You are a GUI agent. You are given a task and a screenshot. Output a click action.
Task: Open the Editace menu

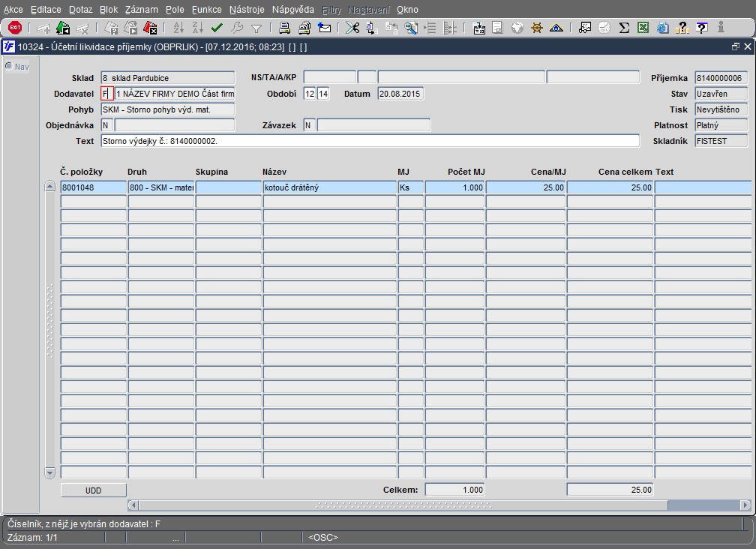pyautogui.click(x=46, y=10)
